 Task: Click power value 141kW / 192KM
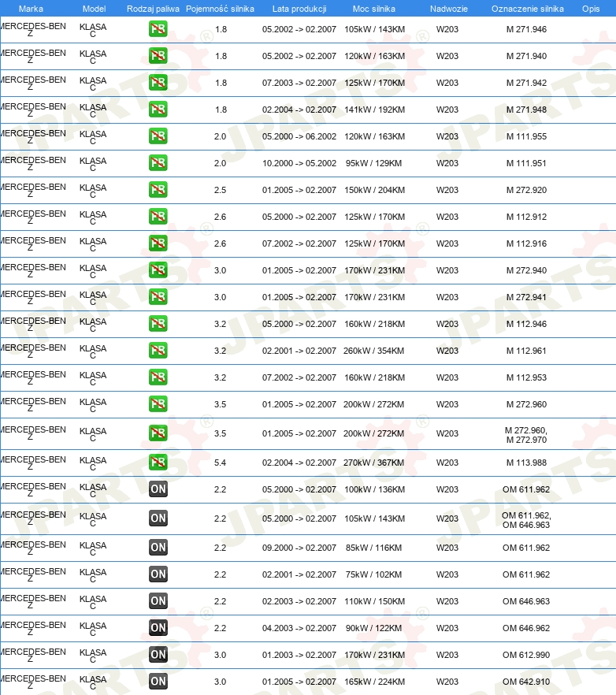374,110
